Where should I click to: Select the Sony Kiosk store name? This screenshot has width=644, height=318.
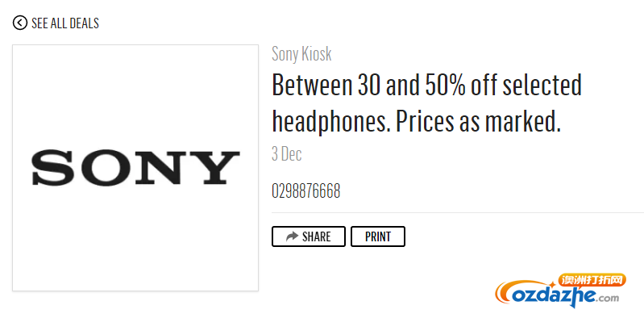(x=301, y=54)
